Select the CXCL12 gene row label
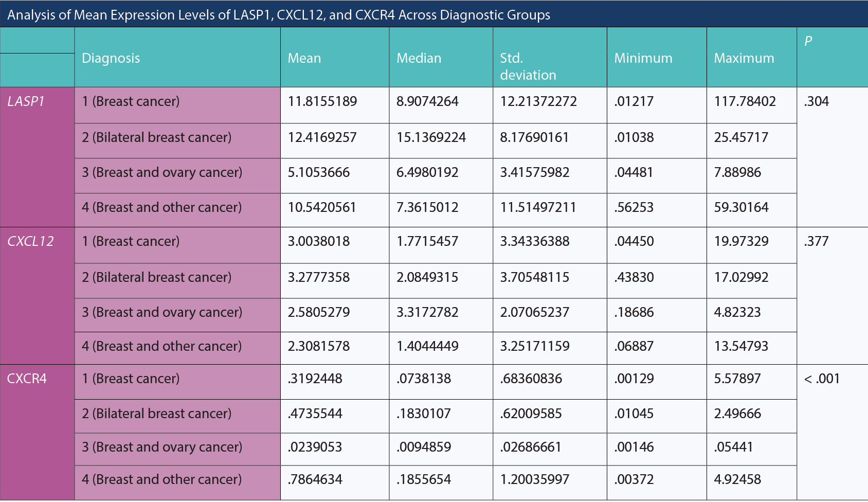Viewport: 868px width, 502px height. [x=30, y=241]
